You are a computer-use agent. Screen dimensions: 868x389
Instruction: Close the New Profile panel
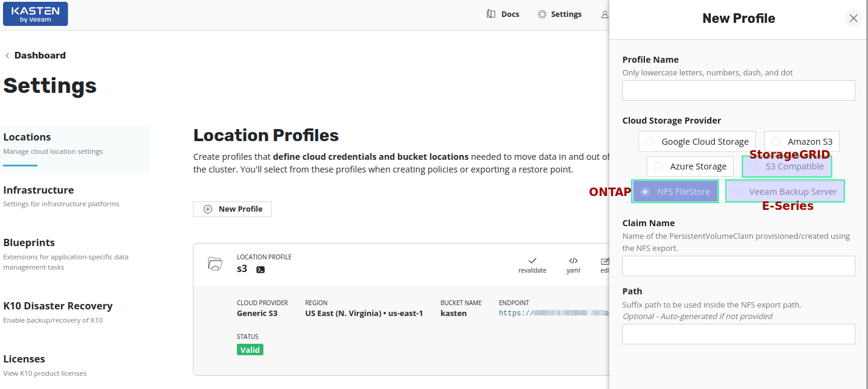(x=854, y=18)
